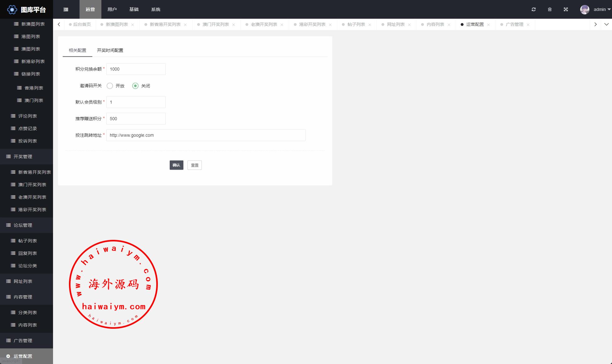612x364 pixels.
Task: Collapse the 开奖管理 sidebar group
Action: (x=23, y=157)
